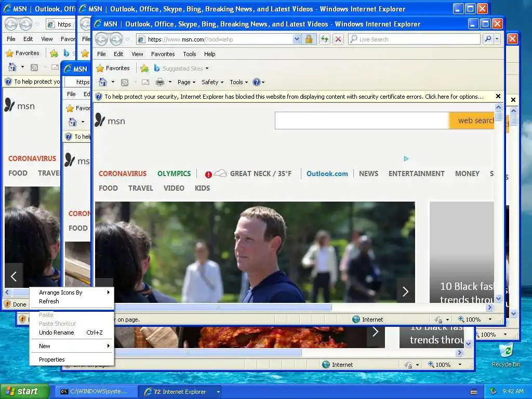Open the Safety menu in command bar
The height and width of the screenshot is (399, 532).
(212, 82)
